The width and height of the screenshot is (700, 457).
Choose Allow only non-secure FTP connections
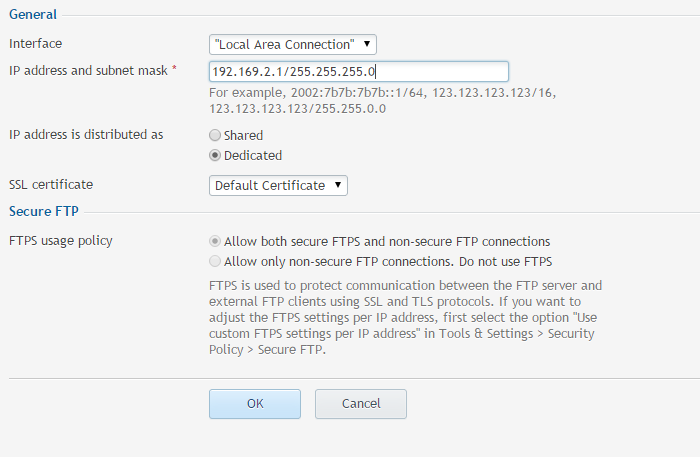215,262
